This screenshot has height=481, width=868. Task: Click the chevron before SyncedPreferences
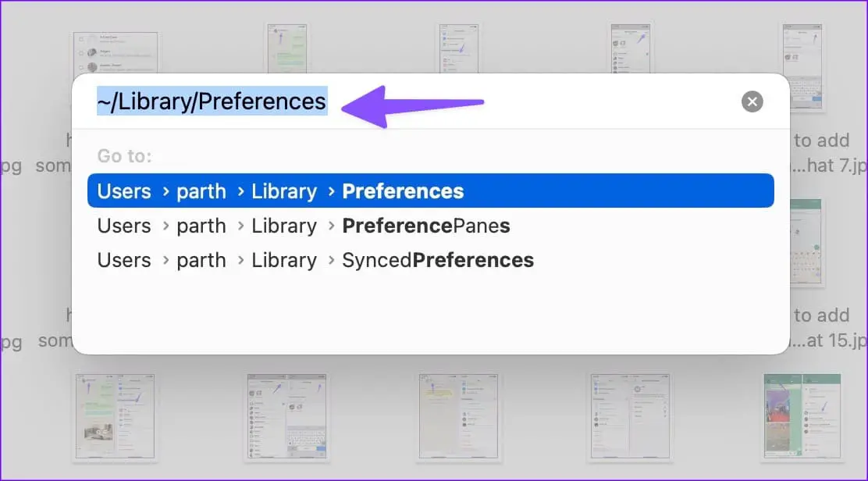pyautogui.click(x=331, y=260)
